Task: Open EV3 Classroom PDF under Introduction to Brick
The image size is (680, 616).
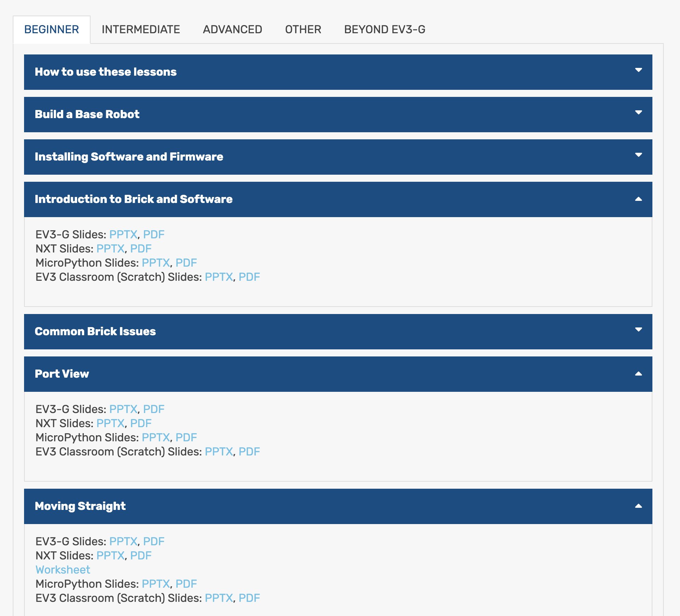Action: click(x=249, y=277)
